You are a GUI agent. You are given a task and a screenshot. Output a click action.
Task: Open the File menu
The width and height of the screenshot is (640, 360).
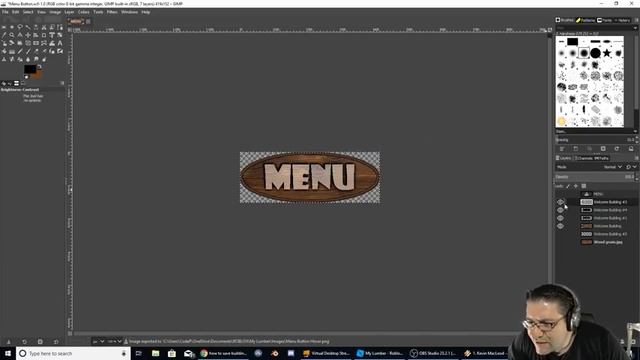click(x=5, y=12)
